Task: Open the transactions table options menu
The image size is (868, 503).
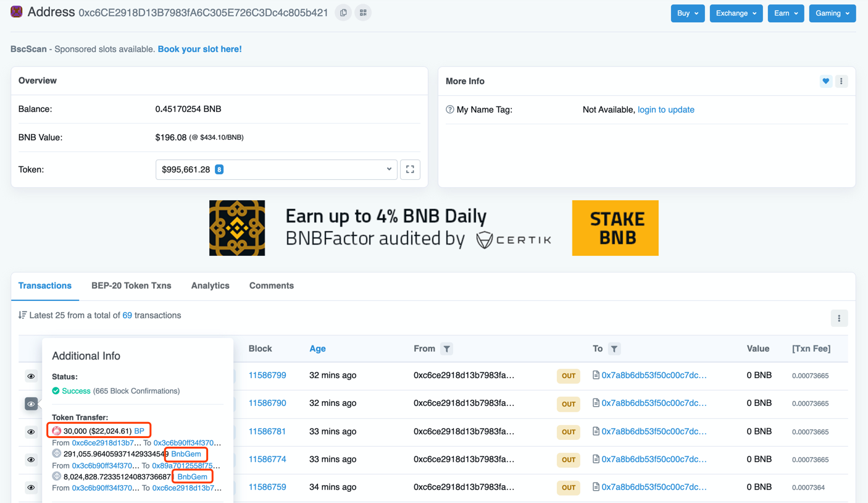Action: pyautogui.click(x=839, y=318)
